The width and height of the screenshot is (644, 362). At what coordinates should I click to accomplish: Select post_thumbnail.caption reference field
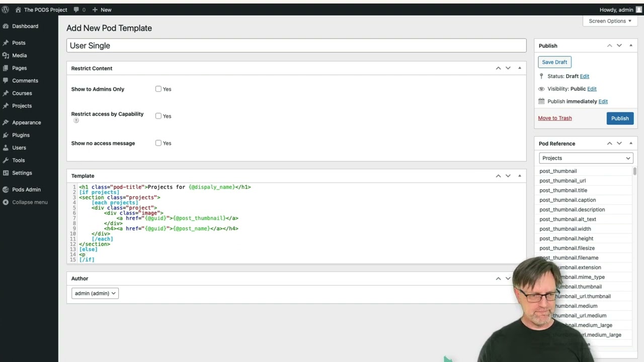pyautogui.click(x=568, y=200)
